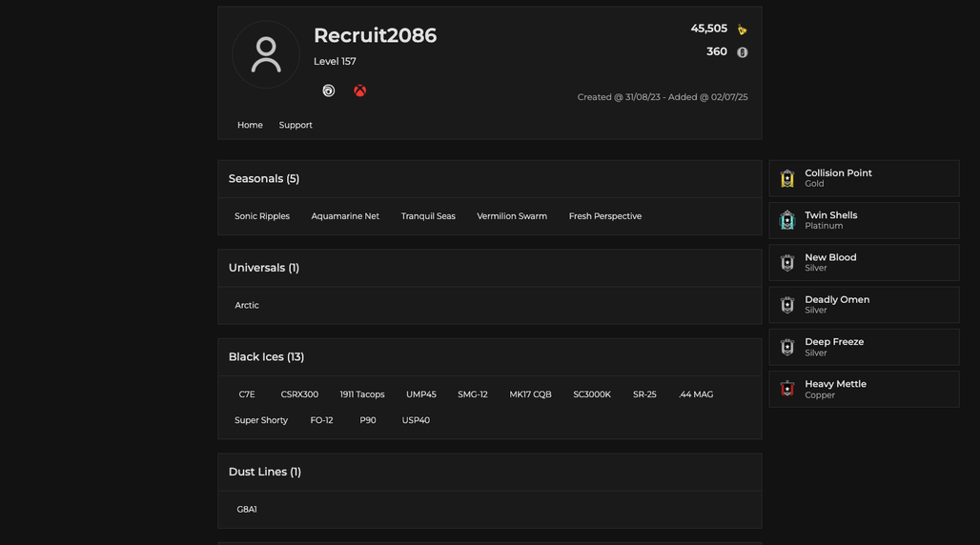
Task: Click the New Blood silver rank badge
Action: (x=787, y=263)
